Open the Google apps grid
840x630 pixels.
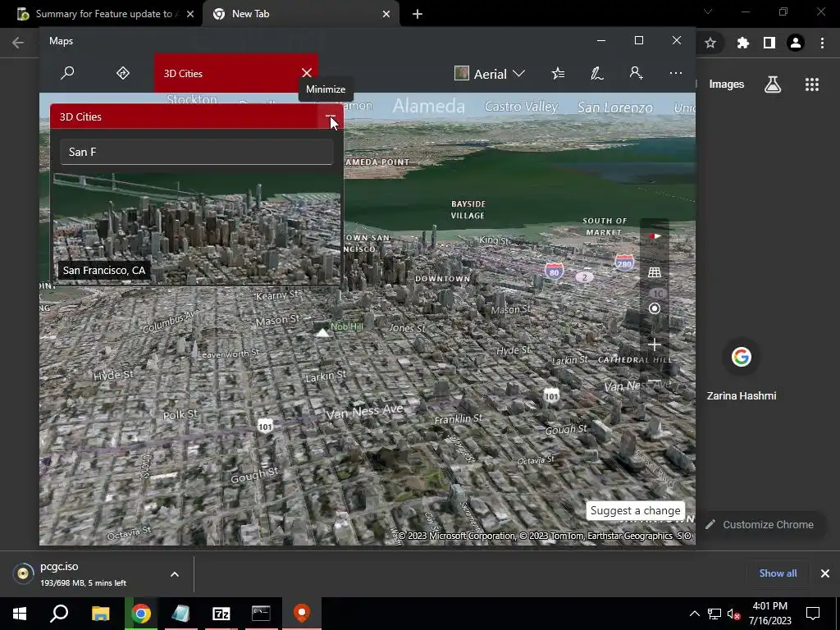tap(811, 84)
